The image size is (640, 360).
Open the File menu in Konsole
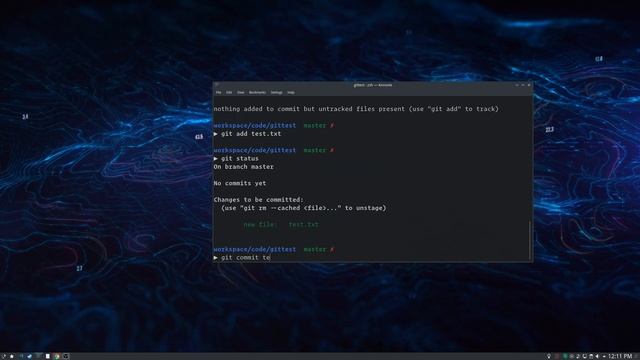[x=218, y=93]
